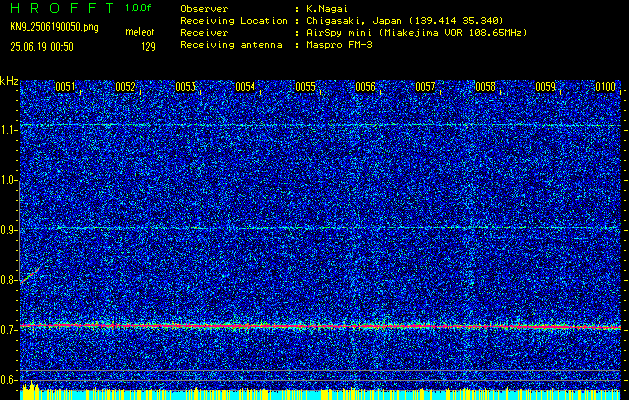
Task: Select file name KN9_2506190050.png
Action: coord(54,27)
